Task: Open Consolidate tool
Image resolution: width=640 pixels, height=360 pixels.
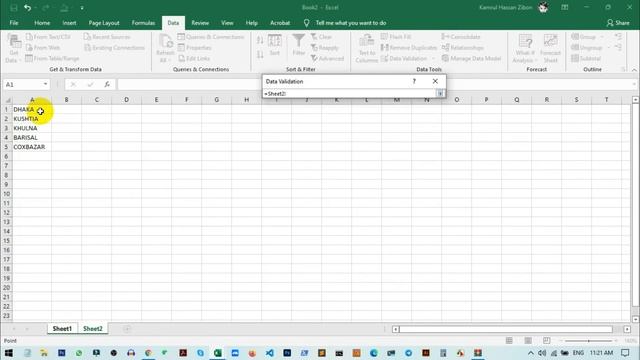Action: coord(461,37)
